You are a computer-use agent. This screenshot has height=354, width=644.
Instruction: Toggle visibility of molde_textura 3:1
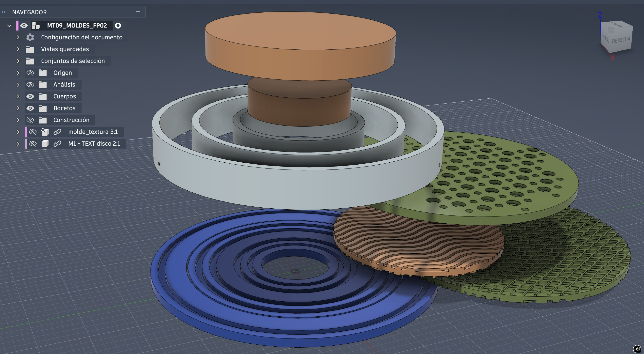[x=33, y=132]
